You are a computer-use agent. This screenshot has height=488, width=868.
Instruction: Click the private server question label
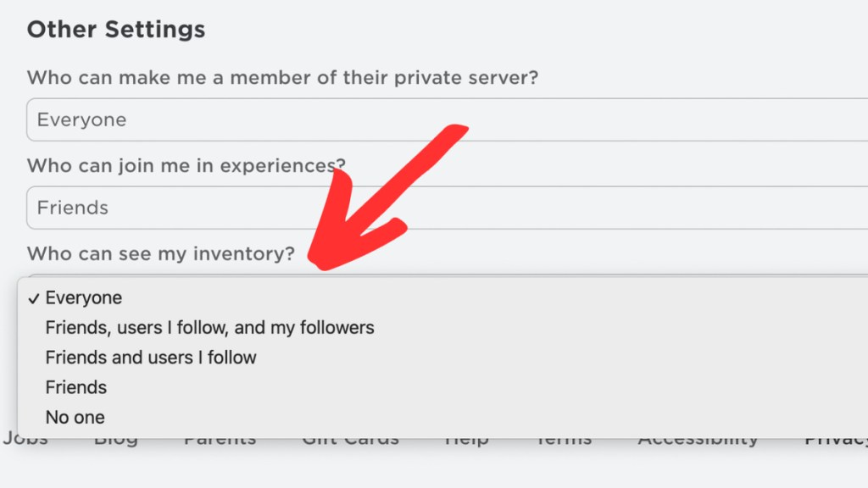coord(282,78)
